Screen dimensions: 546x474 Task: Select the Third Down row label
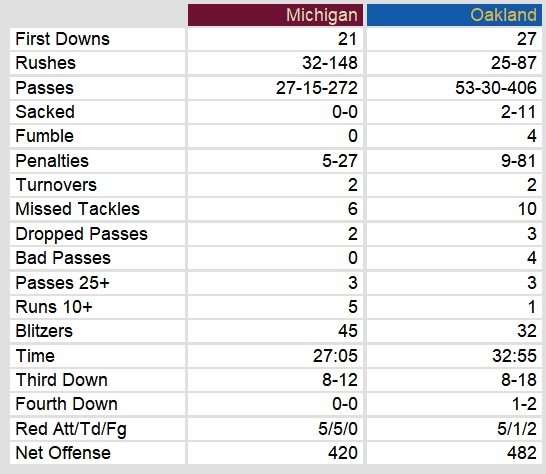point(62,380)
